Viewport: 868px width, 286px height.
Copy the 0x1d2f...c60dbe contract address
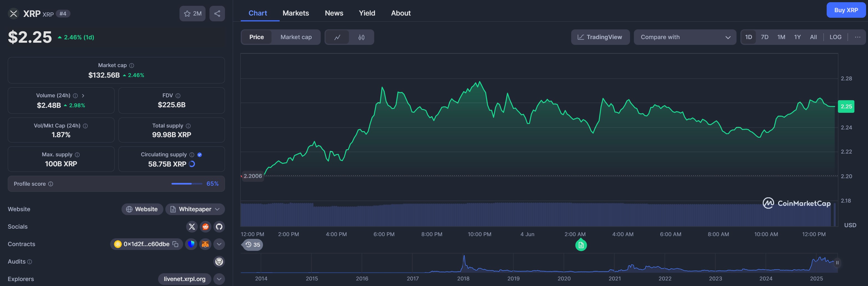(175, 244)
